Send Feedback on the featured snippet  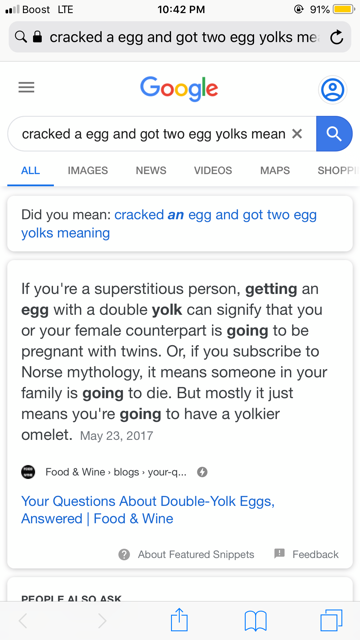[307, 554]
